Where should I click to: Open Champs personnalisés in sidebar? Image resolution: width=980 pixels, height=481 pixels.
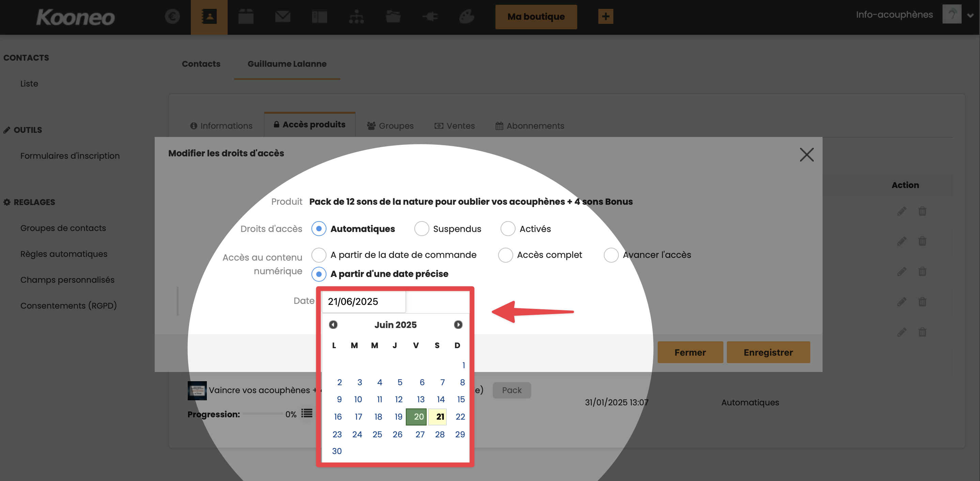67,280
